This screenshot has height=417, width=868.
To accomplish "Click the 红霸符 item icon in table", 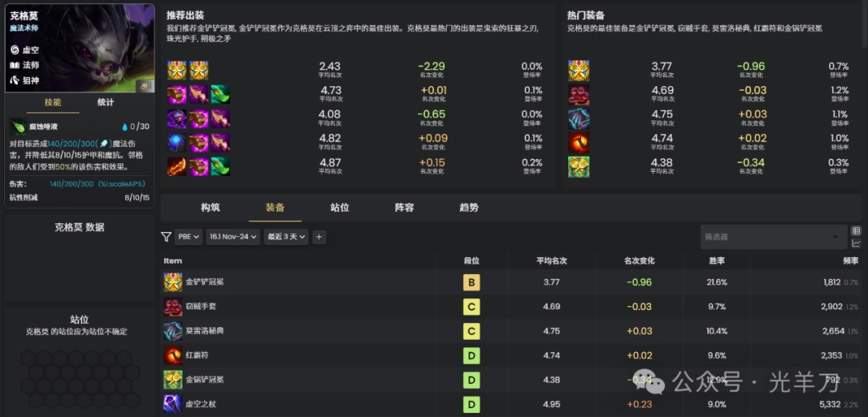I will coord(173,355).
